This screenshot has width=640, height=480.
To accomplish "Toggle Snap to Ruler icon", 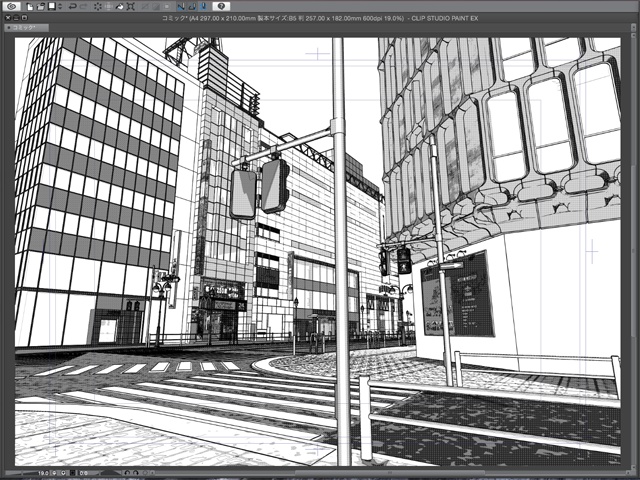I will (x=181, y=7).
